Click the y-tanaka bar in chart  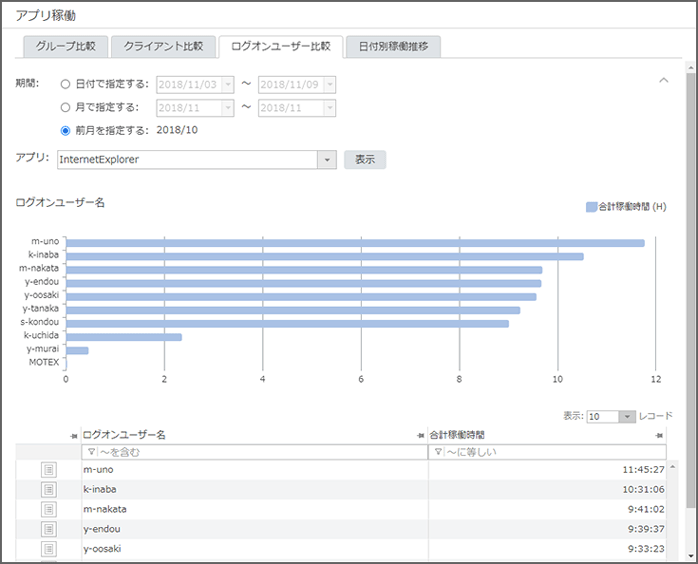pyautogui.click(x=293, y=310)
